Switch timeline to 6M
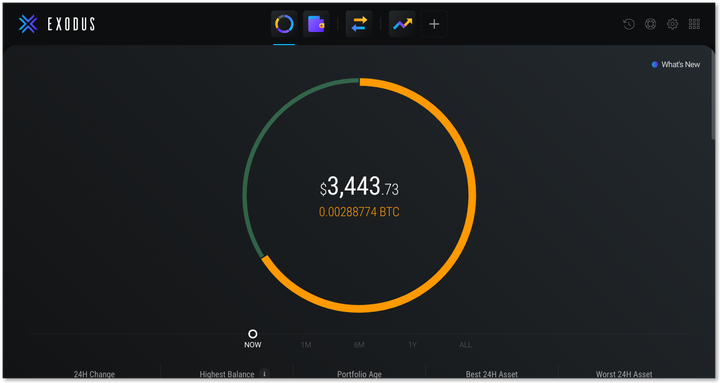Screen dimensions: 720x383 tap(359, 345)
